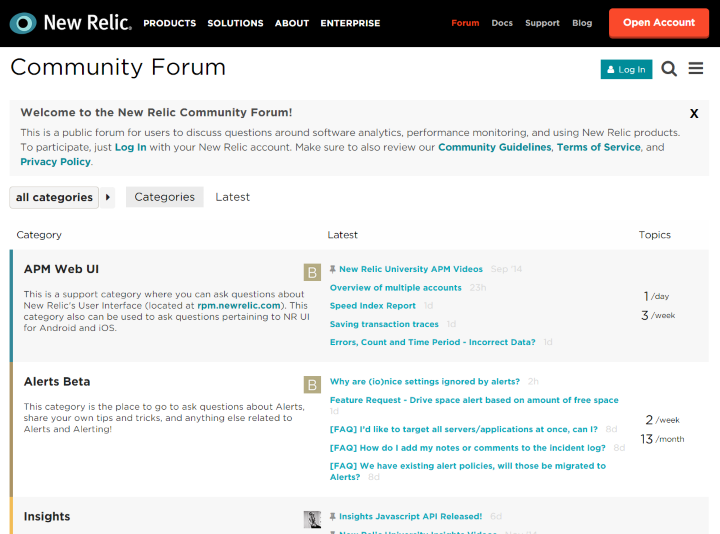Go to the Forum link
The image size is (720, 534).
click(465, 23)
